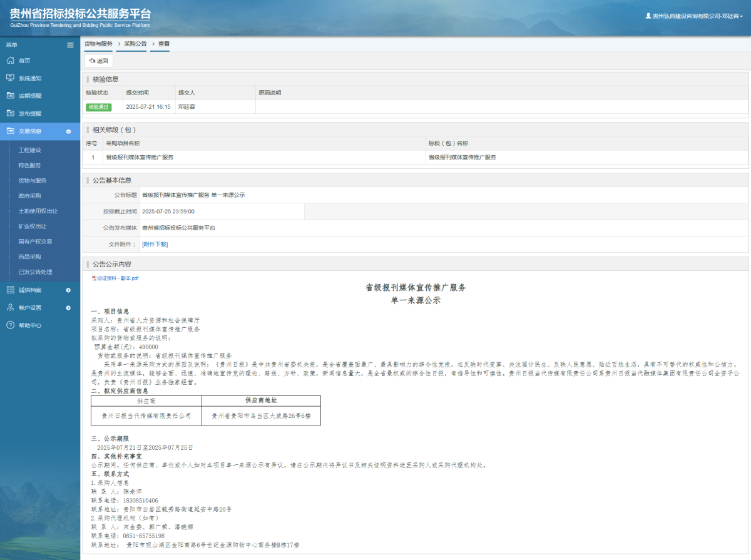Collapse the 交易信息 submenu
Screen dimensions: 751x560
pos(69,131)
